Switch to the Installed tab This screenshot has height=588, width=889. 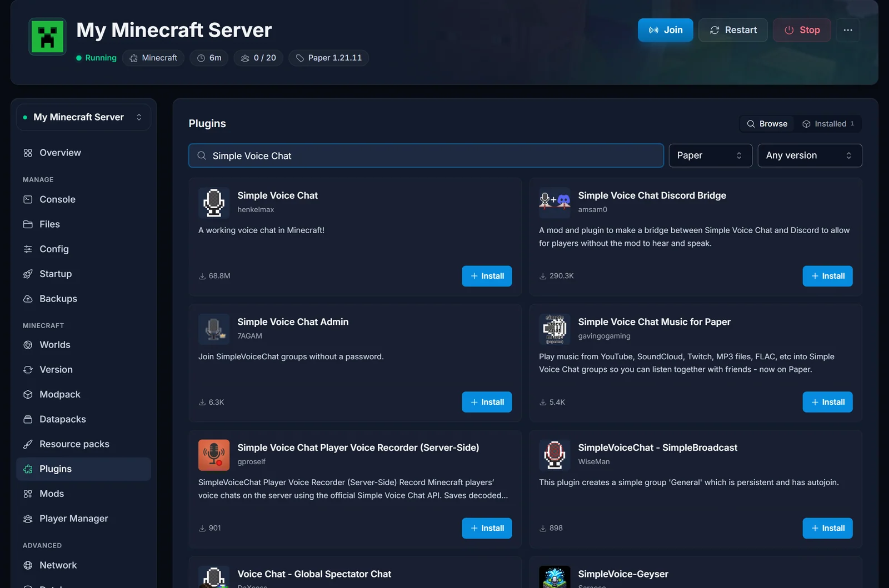point(828,124)
